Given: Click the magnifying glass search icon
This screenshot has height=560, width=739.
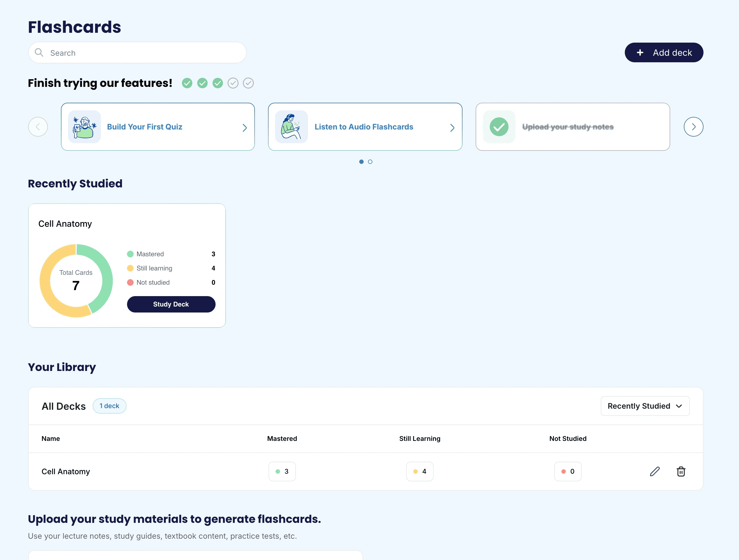Looking at the screenshot, I should pyautogui.click(x=39, y=52).
